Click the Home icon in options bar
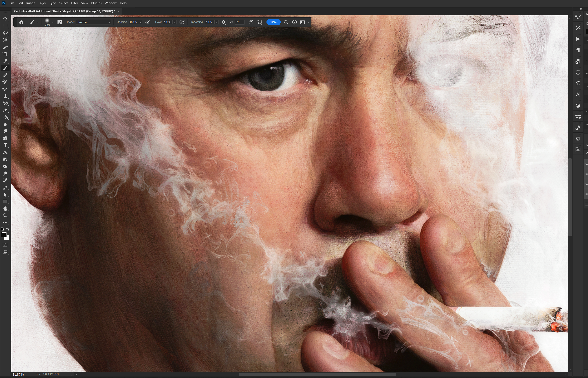This screenshot has height=378, width=588. (x=21, y=22)
